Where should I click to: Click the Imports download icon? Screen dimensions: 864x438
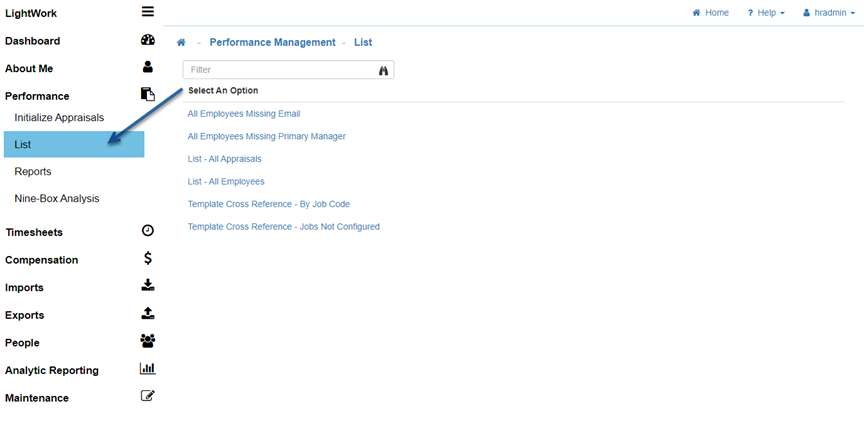tap(148, 286)
